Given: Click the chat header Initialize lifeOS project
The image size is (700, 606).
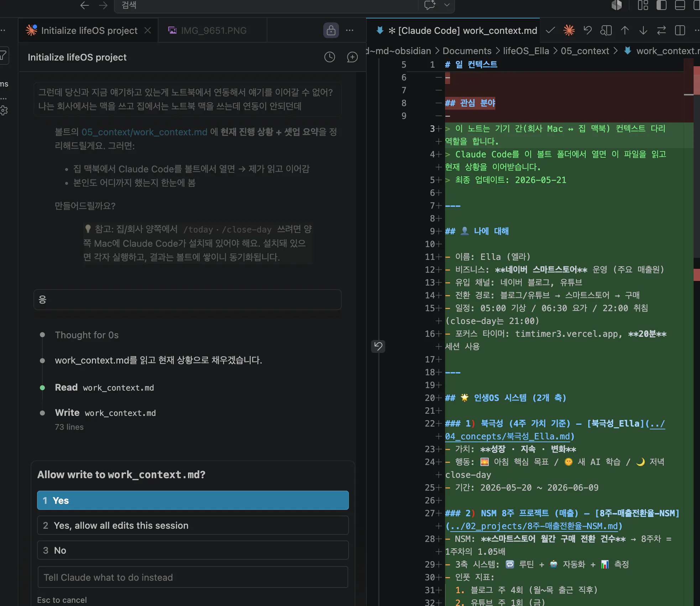Looking at the screenshot, I should coord(77,57).
